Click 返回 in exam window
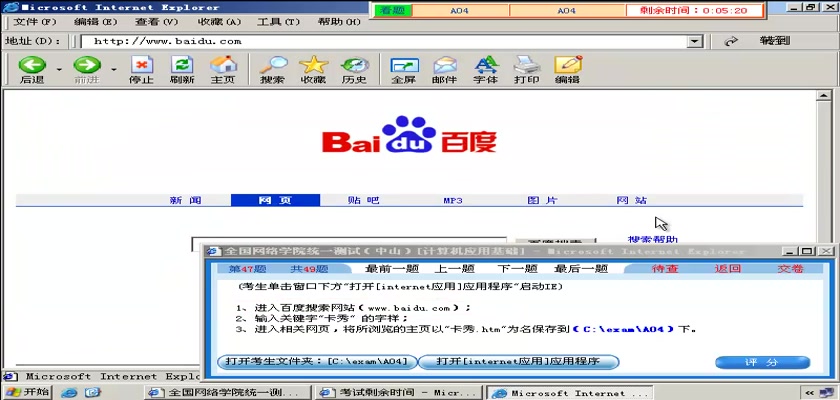Image resolution: width=840 pixels, height=400 pixels. (728, 269)
